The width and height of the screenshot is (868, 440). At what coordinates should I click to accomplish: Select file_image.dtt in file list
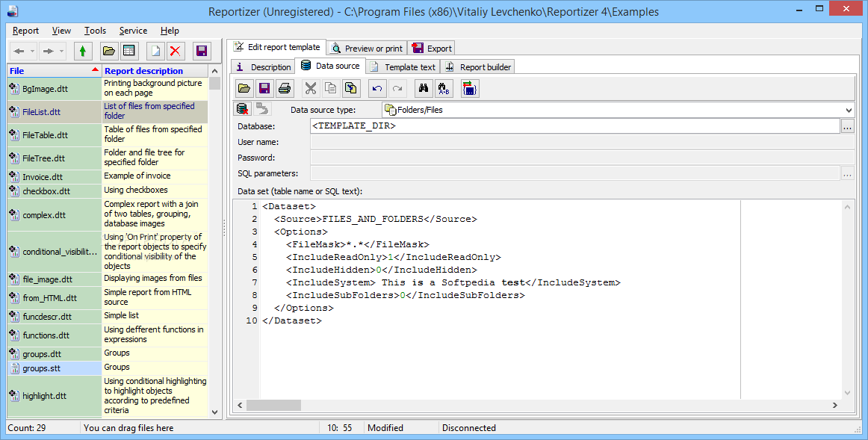click(55, 279)
